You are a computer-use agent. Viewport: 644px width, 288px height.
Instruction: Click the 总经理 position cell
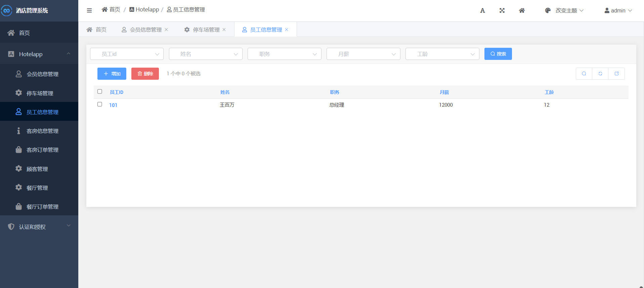(x=337, y=105)
